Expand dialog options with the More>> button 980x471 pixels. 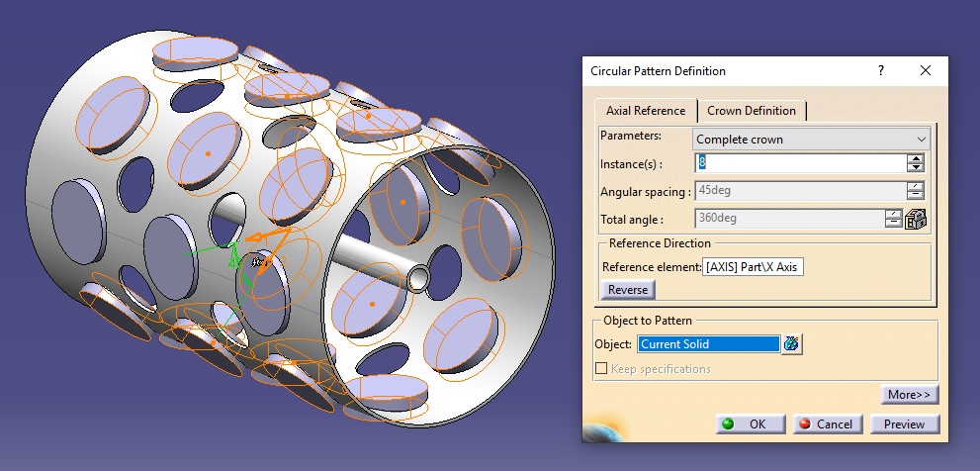point(910,395)
